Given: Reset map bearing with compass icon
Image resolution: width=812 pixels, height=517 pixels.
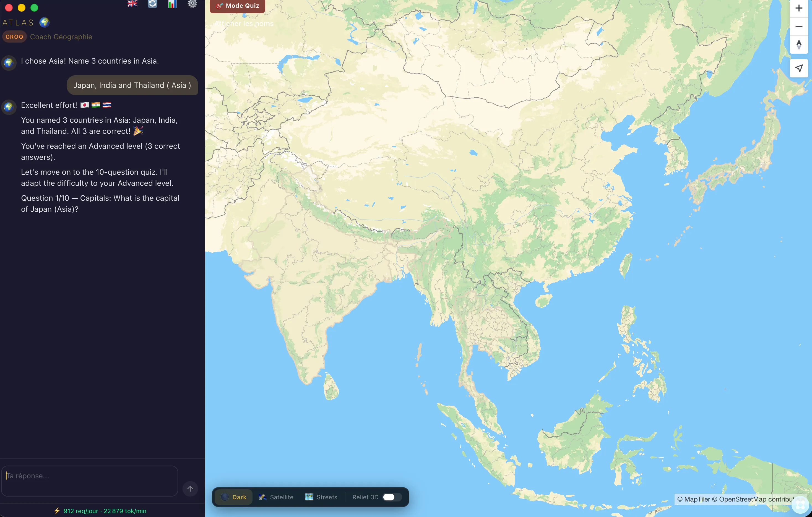Looking at the screenshot, I should click(798, 45).
